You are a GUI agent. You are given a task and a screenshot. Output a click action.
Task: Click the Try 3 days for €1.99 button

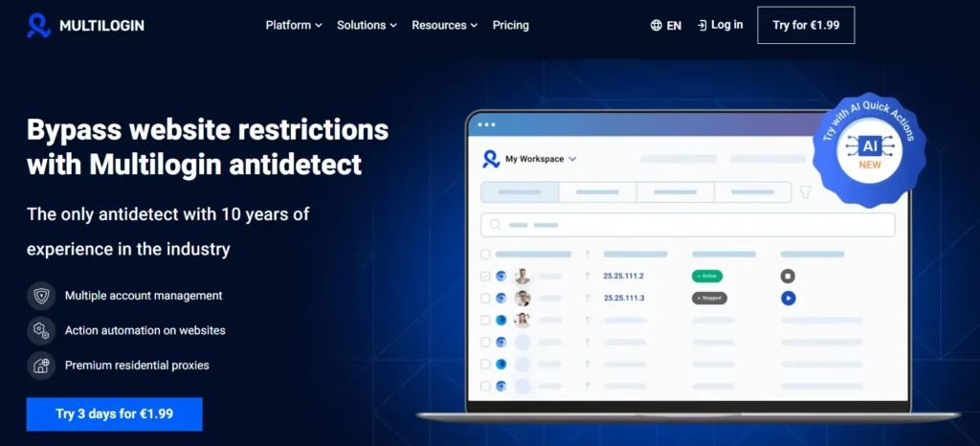click(x=114, y=413)
